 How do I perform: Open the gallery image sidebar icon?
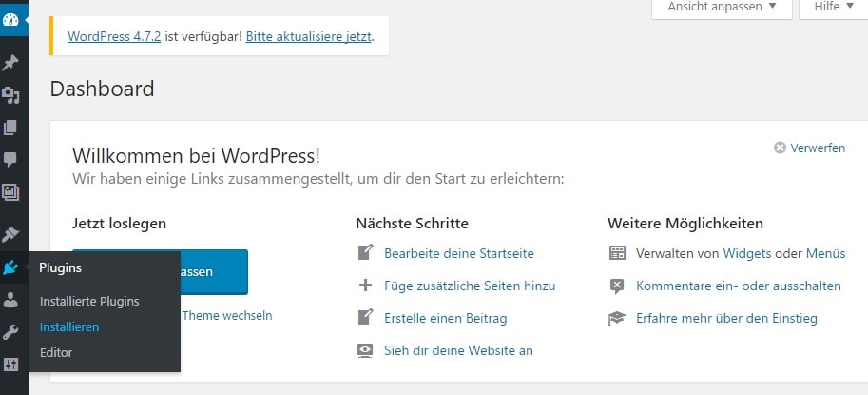[x=10, y=192]
